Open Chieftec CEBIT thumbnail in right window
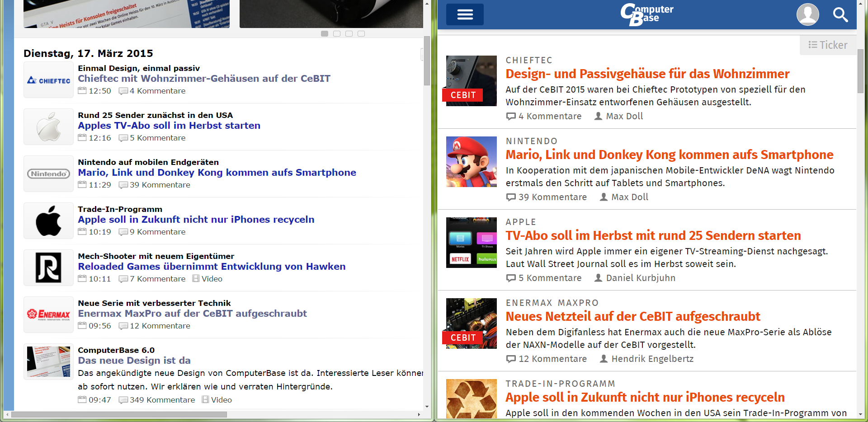This screenshot has height=422, width=868. tap(472, 81)
